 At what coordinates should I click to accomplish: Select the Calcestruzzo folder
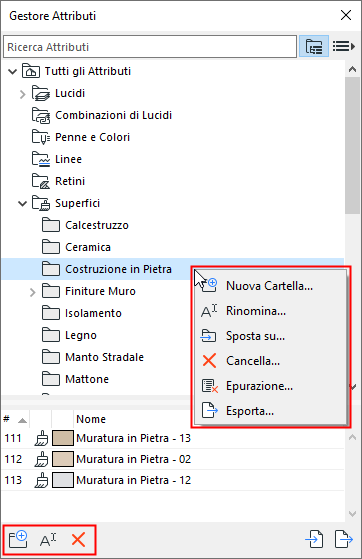85,226
